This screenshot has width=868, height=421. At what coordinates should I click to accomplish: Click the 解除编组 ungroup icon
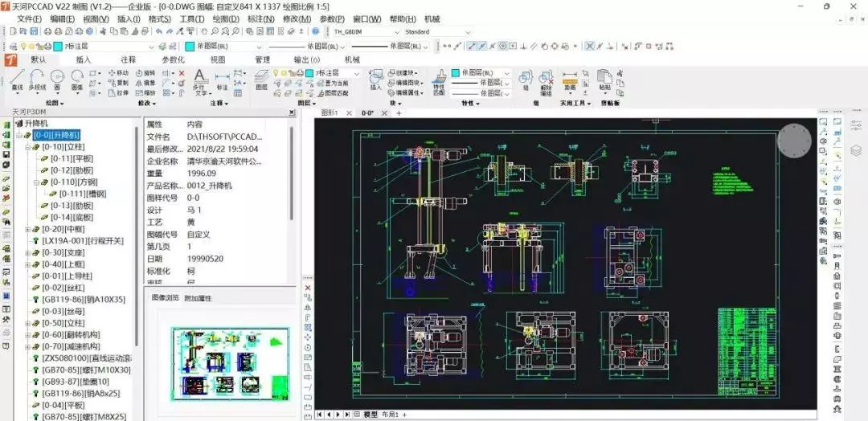(546, 83)
